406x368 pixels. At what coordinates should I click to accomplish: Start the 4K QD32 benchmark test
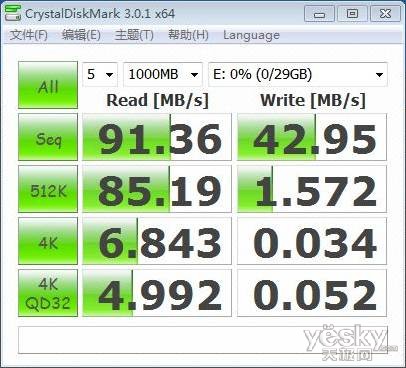(x=48, y=293)
